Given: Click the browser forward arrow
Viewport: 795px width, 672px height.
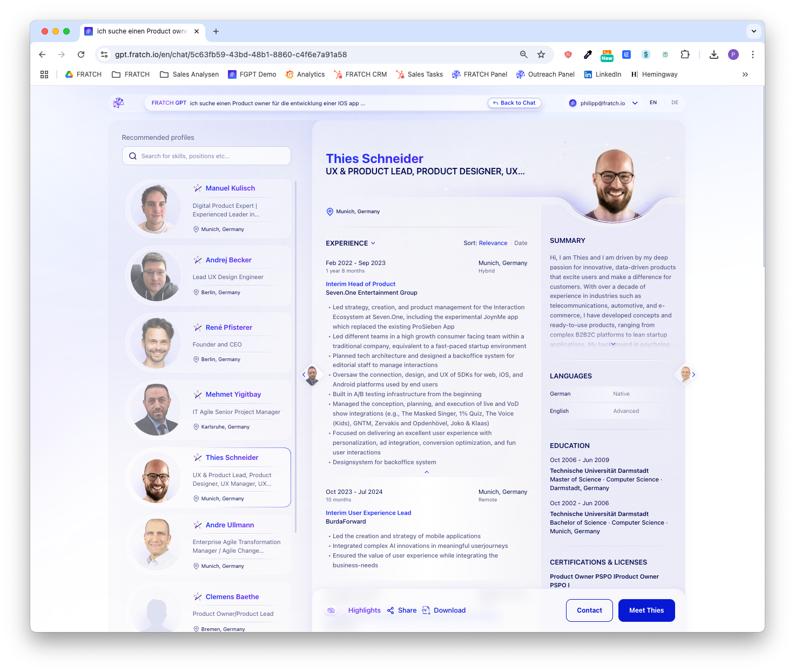Looking at the screenshot, I should [62, 55].
